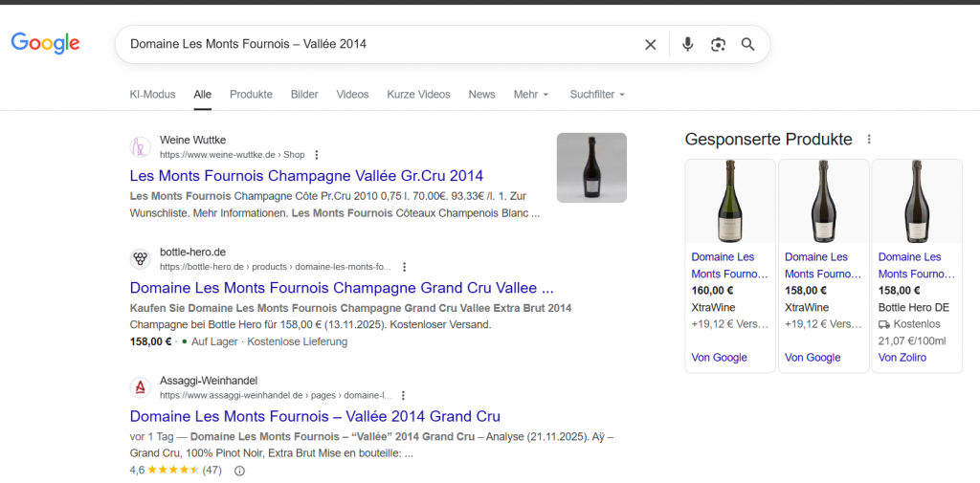The width and height of the screenshot is (980, 483).
Task: Open image search with camera lens icon
Action: pos(718,44)
